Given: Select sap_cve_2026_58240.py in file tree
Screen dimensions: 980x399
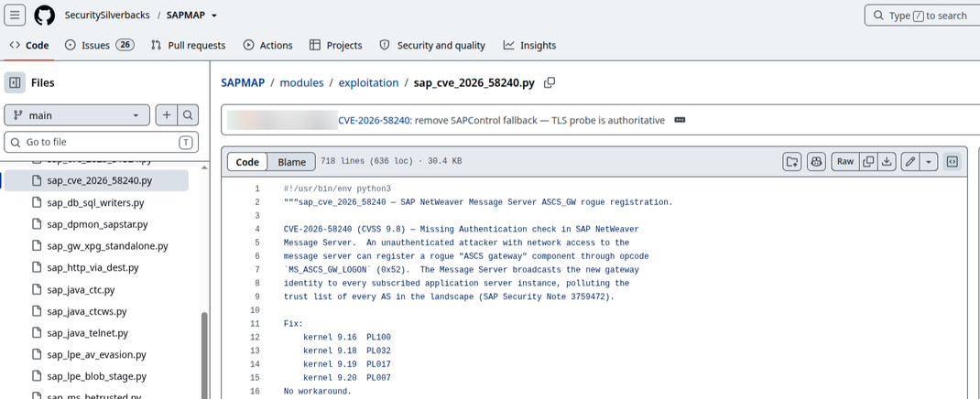Looking at the screenshot, I should 96,180.
